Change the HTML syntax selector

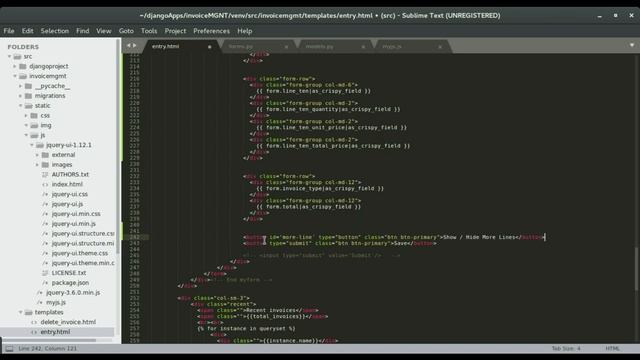pyautogui.click(x=612, y=349)
